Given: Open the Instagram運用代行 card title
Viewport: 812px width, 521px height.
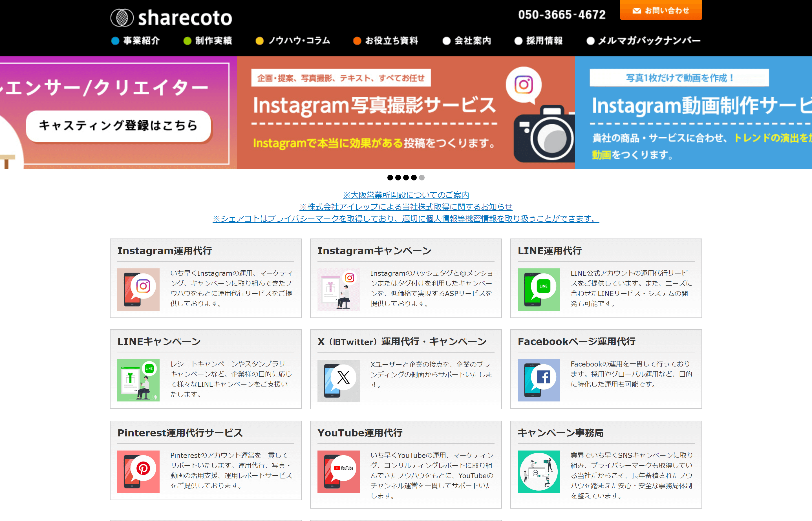Looking at the screenshot, I should [164, 251].
